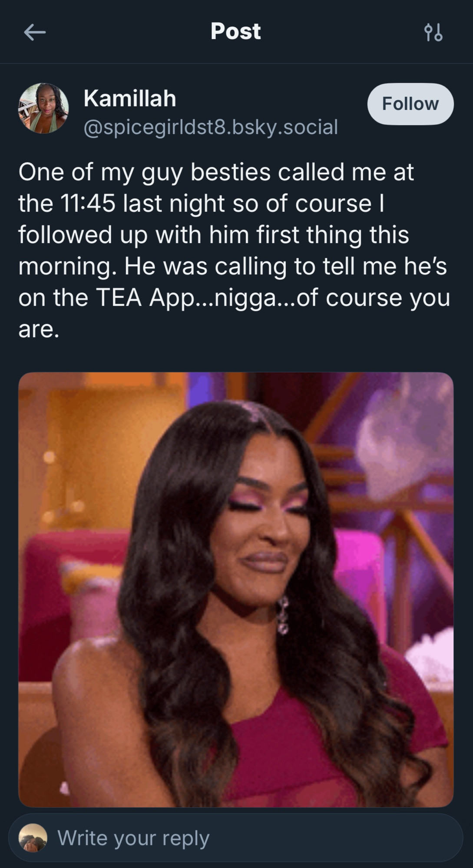This screenshot has height=868, width=473.
Task: Open Kamillah's display name profile link
Action: [x=130, y=99]
